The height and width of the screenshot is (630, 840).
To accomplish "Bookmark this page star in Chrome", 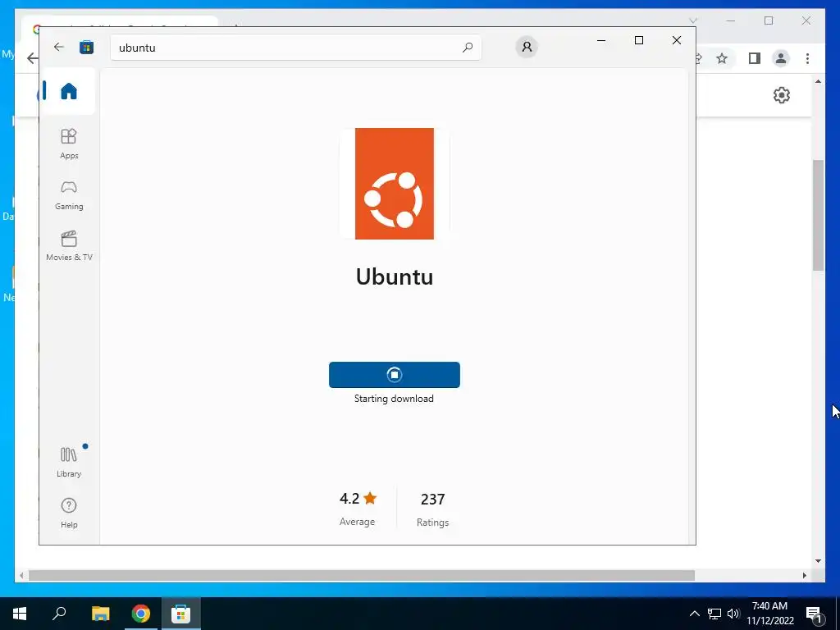I will tap(722, 58).
